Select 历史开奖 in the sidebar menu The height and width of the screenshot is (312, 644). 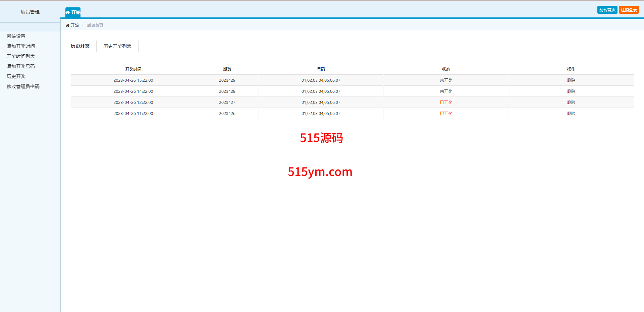tap(16, 76)
